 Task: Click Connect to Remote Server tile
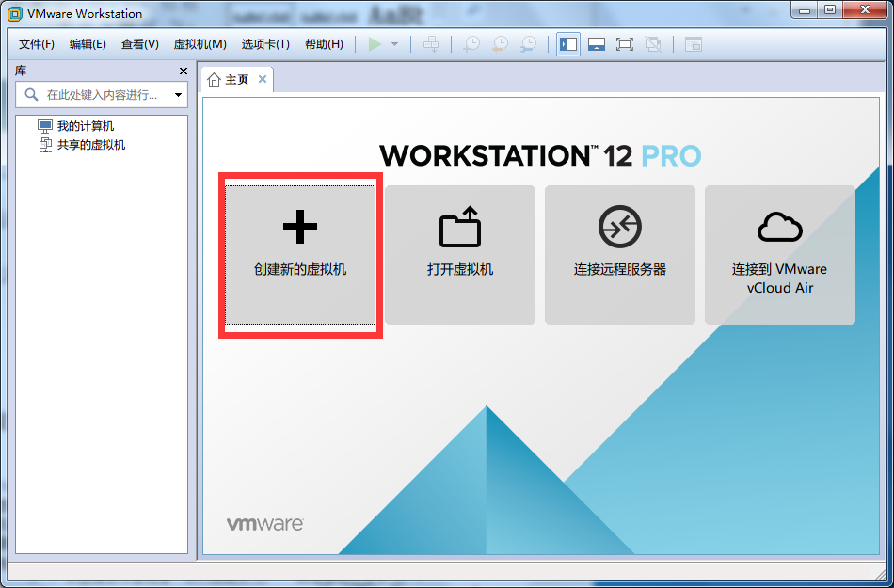coord(619,254)
